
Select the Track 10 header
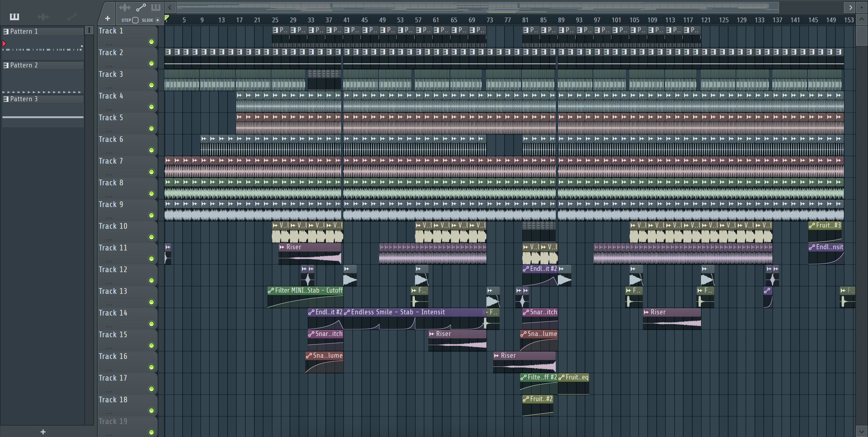pos(127,232)
